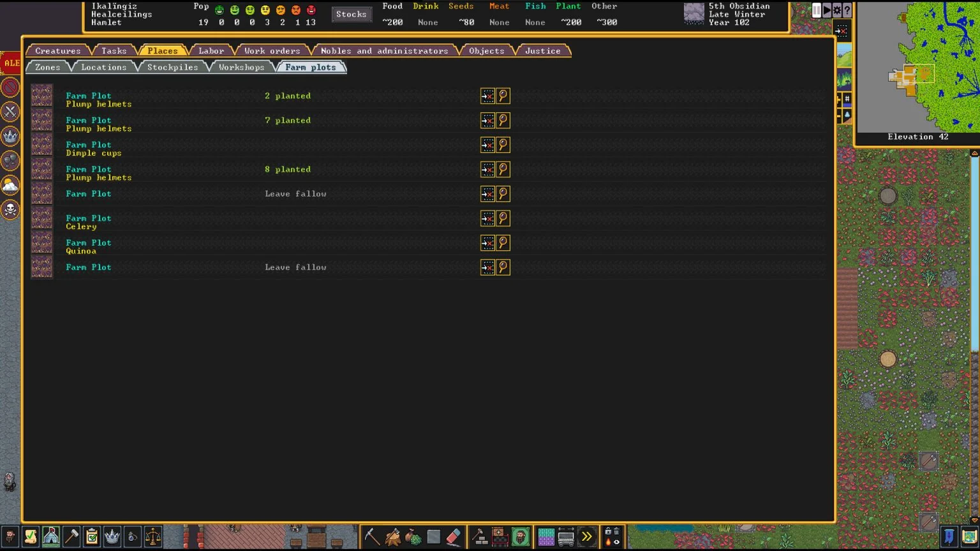Open the crossed-swords squads sidebar icon
980x551 pixels.
coord(10,112)
